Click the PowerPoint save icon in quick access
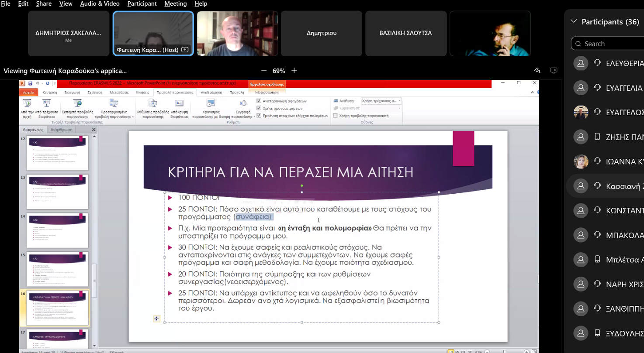The image size is (644, 353). coord(31,83)
